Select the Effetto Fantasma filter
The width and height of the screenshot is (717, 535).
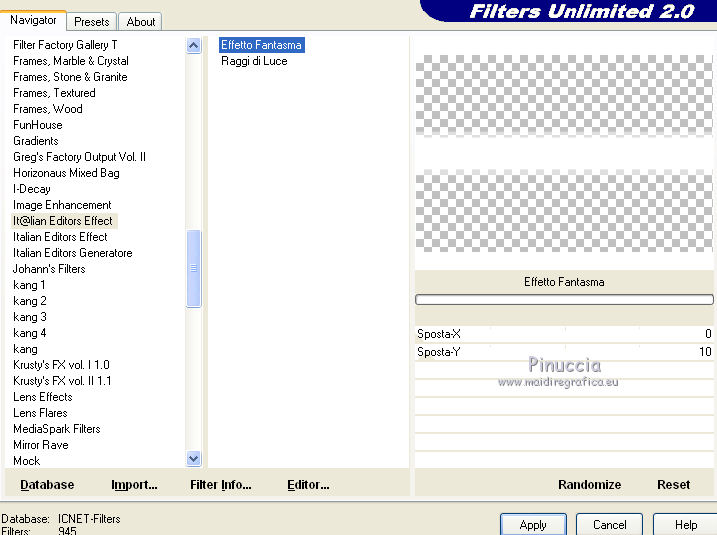coord(262,45)
